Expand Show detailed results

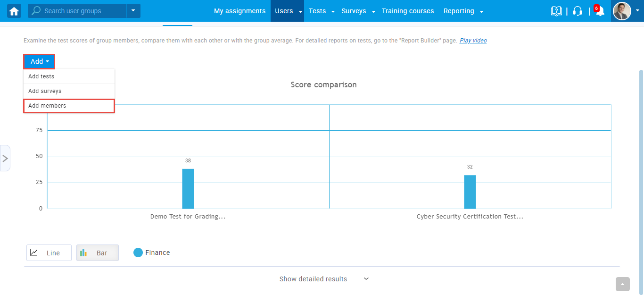[324, 279]
